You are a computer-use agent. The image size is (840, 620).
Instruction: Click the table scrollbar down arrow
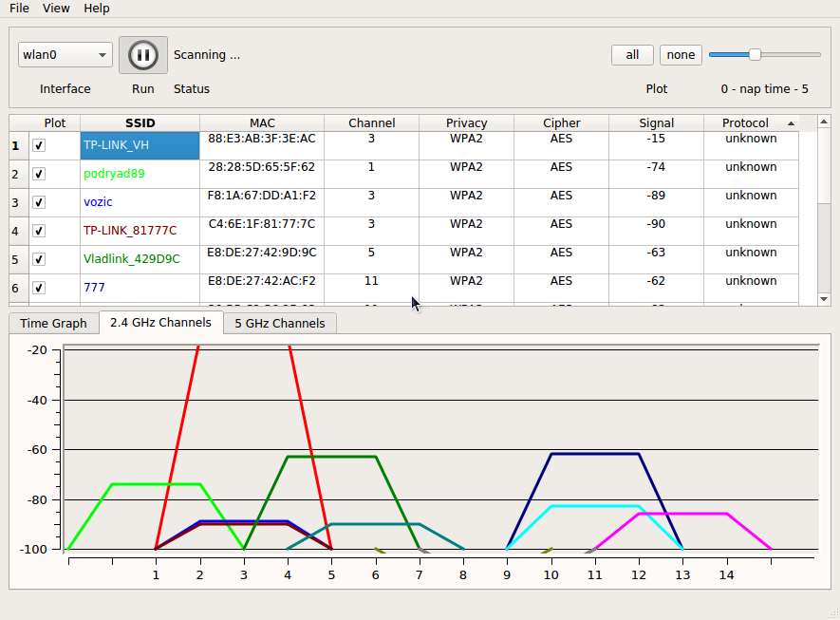tap(824, 298)
